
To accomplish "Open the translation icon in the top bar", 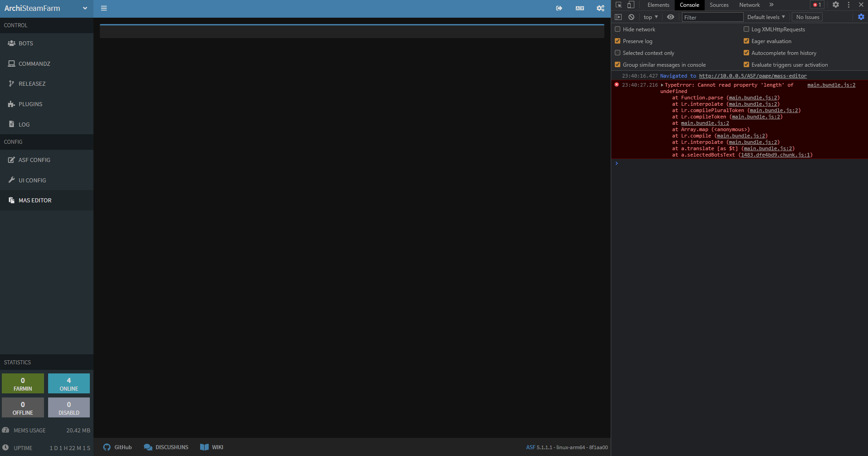I will click(579, 8).
